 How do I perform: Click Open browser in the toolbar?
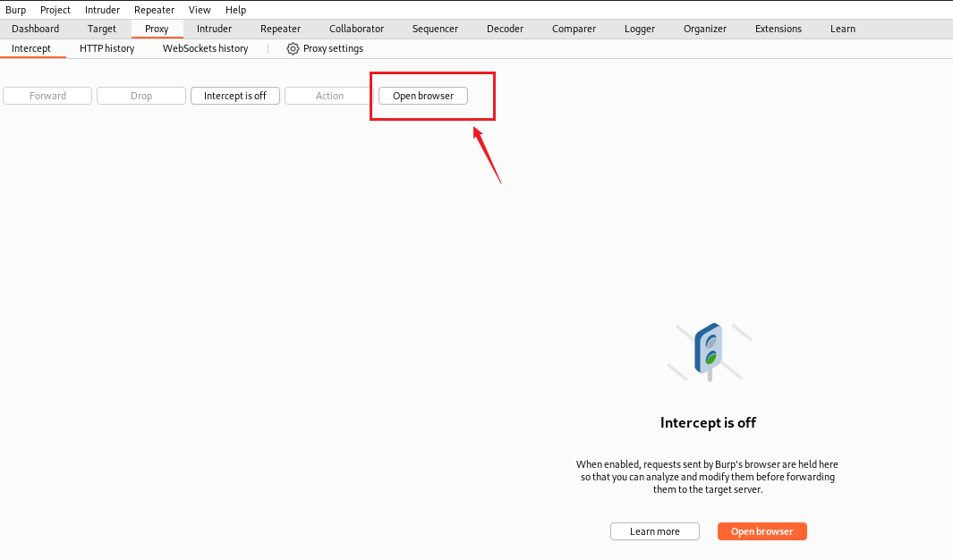point(423,96)
